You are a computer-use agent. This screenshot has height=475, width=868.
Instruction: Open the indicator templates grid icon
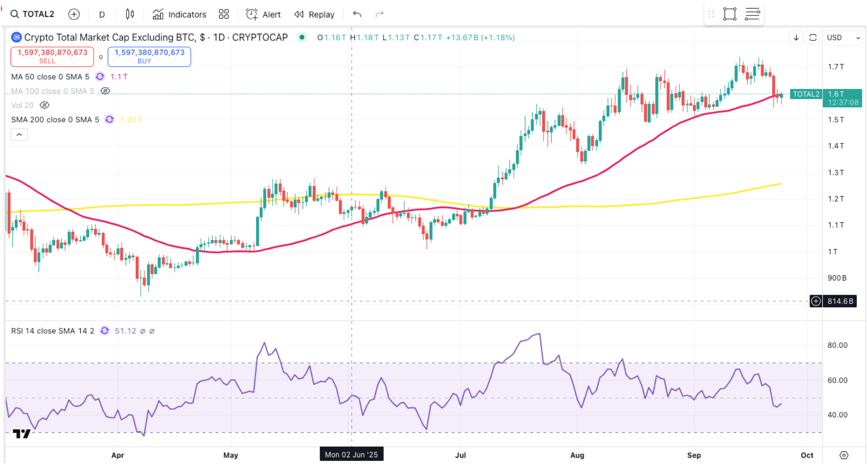click(224, 14)
